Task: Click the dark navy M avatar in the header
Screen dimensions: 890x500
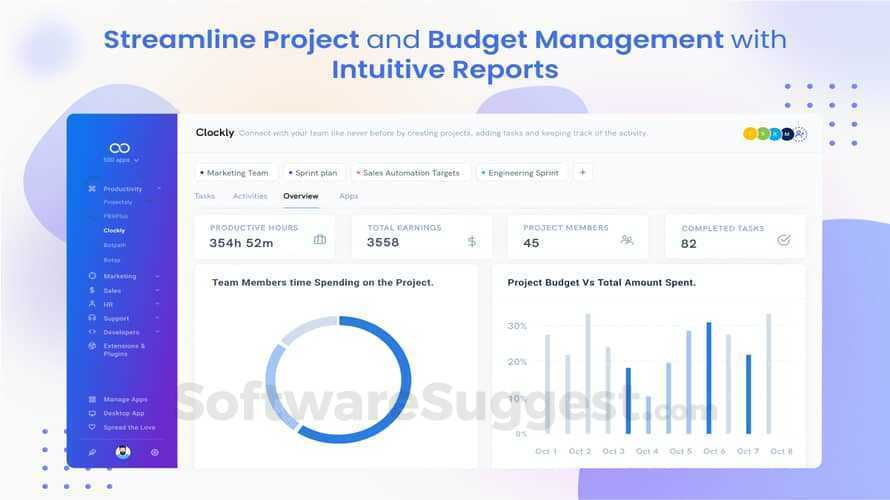Action: coord(787,134)
